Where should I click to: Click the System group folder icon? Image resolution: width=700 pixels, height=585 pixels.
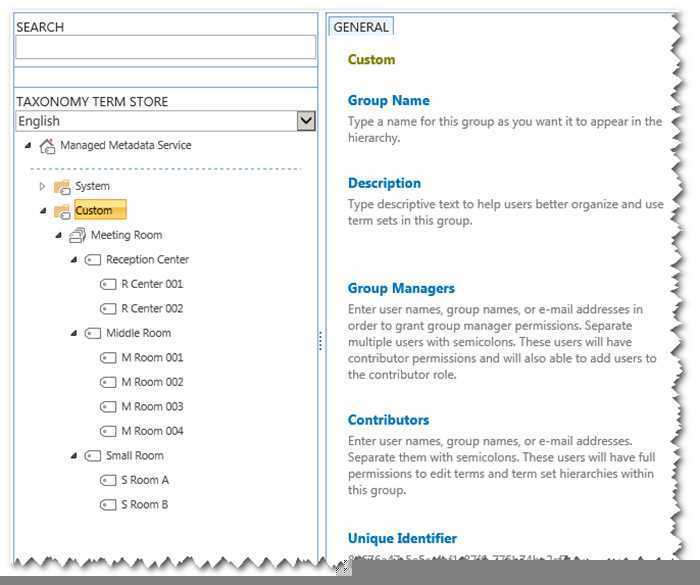62,187
